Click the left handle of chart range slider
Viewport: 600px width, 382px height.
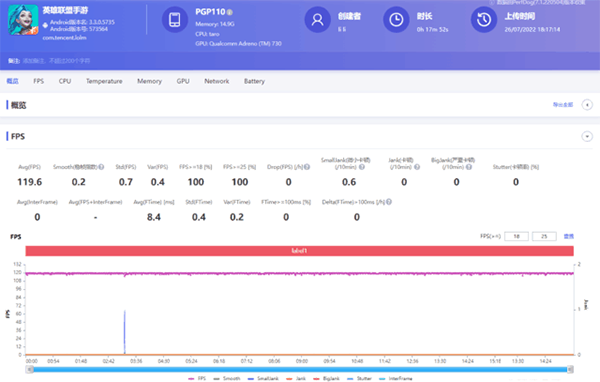(x=29, y=369)
